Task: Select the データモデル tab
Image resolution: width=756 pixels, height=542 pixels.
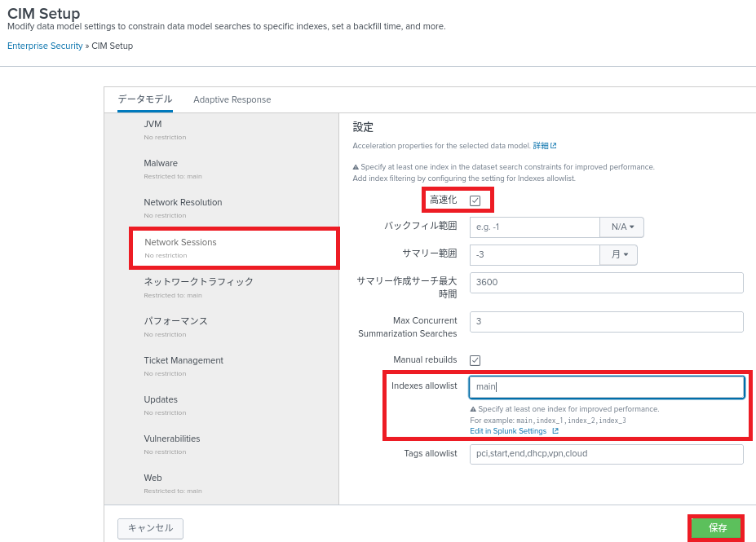Action: [144, 99]
